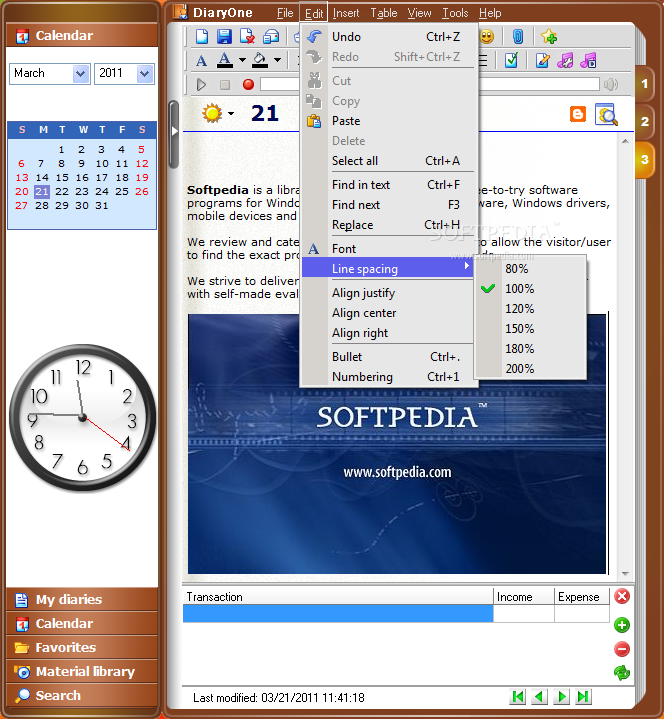Viewport: 664px width, 719px height.
Task: Click the send by mail envelope icon
Action: pos(271,36)
